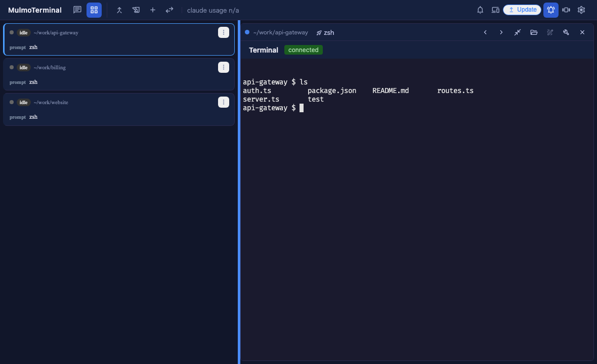Screen dimensions: 597x364
Task: Toggle the active ringing alert bell
Action: (551, 10)
